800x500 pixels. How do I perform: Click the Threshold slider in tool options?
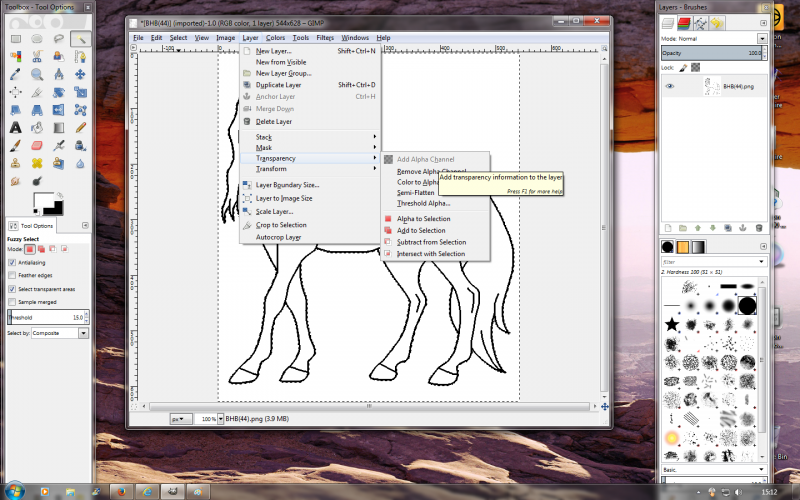(x=48, y=317)
